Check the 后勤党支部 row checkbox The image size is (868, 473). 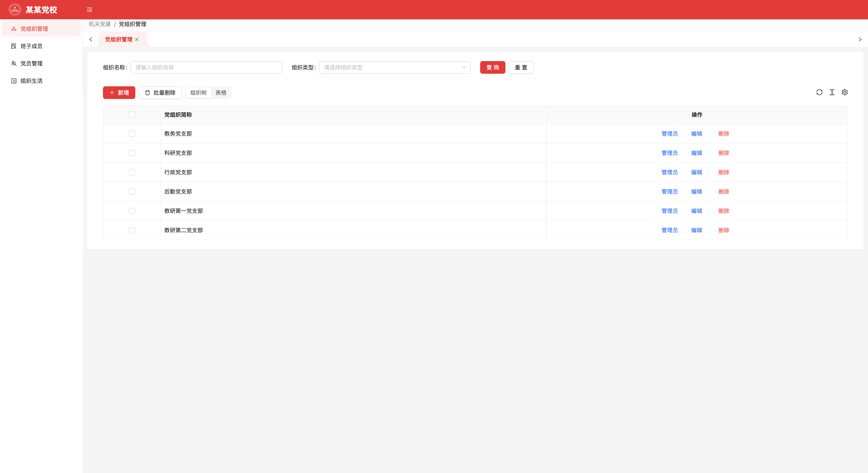click(x=132, y=192)
